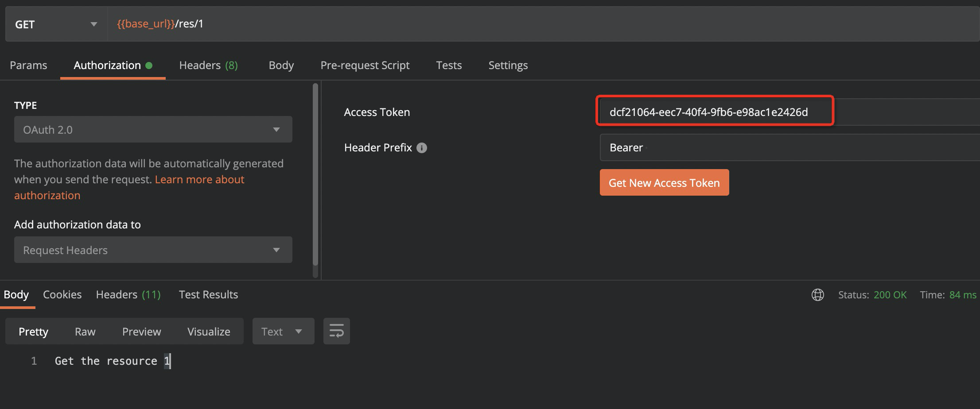Show the response Cookies tab
Image resolution: width=980 pixels, height=409 pixels.
[x=62, y=295]
